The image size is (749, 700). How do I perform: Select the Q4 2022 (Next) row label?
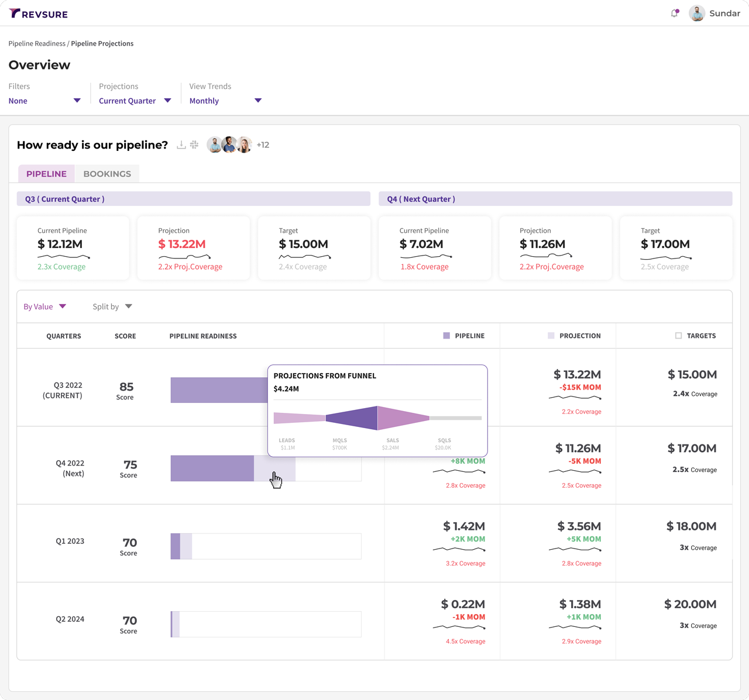click(x=70, y=468)
